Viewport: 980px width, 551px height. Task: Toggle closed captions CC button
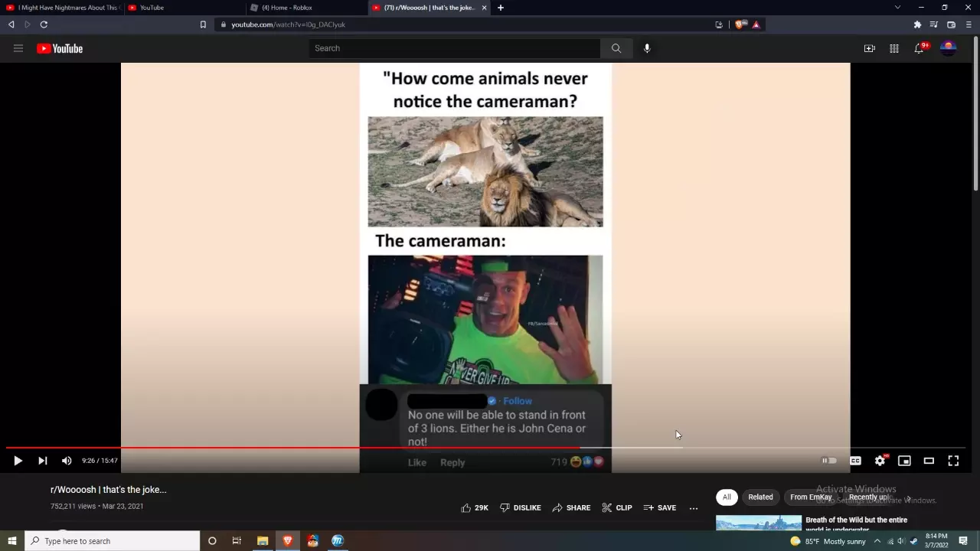(855, 461)
